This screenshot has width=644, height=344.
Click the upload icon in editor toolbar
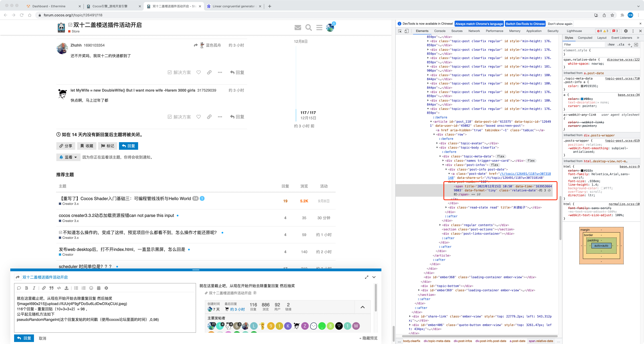tap(67, 288)
